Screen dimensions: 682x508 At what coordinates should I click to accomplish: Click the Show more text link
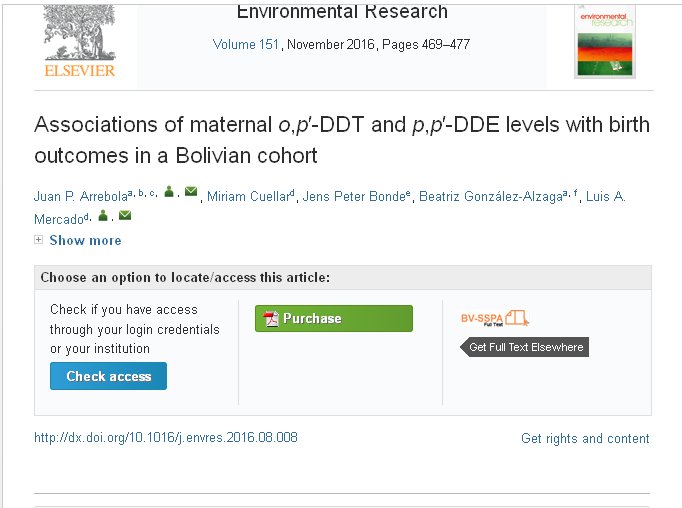[x=85, y=240]
